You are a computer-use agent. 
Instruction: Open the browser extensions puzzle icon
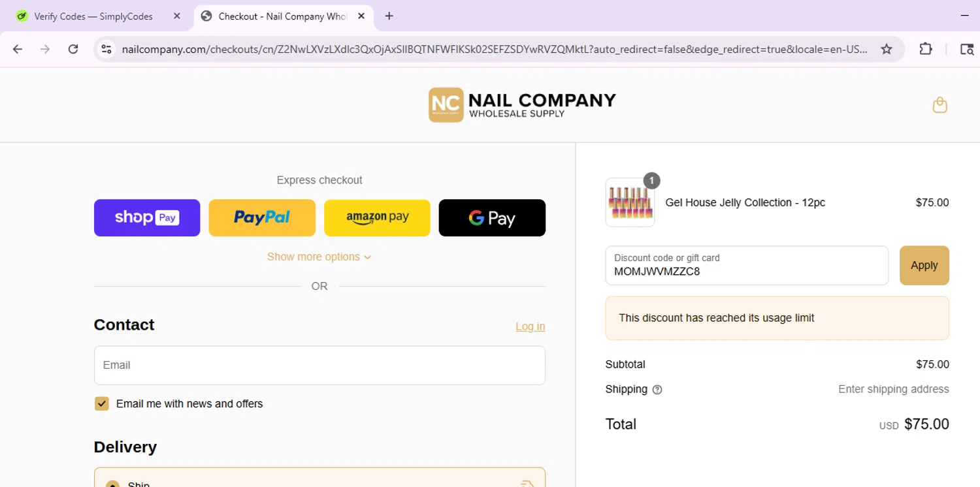click(926, 49)
